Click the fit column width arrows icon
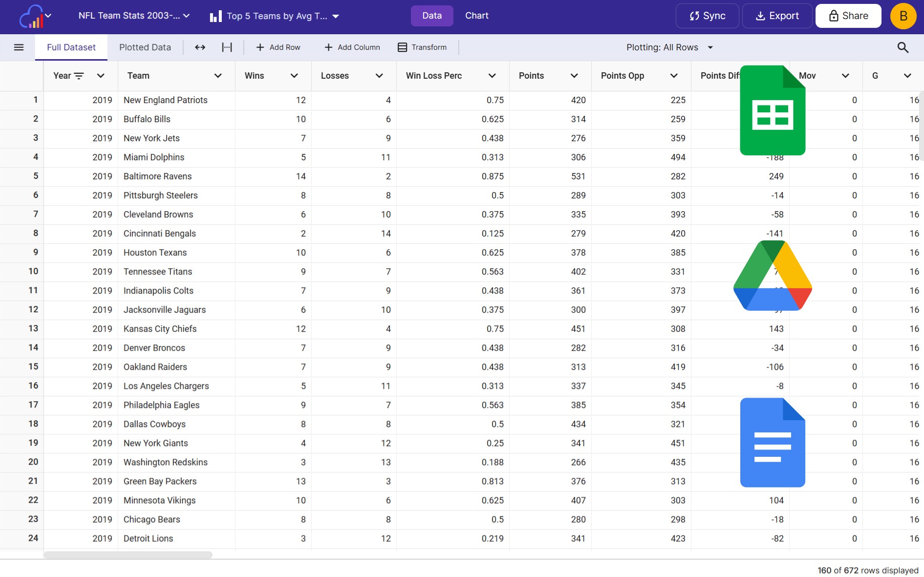 [x=200, y=47]
